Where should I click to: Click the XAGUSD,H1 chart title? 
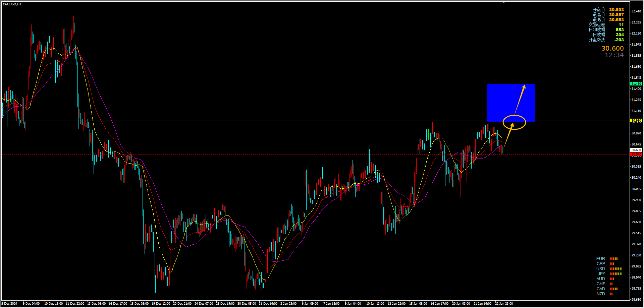click(12, 4)
